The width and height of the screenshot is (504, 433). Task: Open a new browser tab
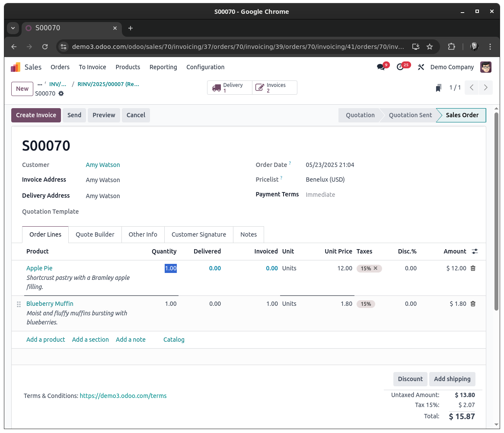pos(131,28)
